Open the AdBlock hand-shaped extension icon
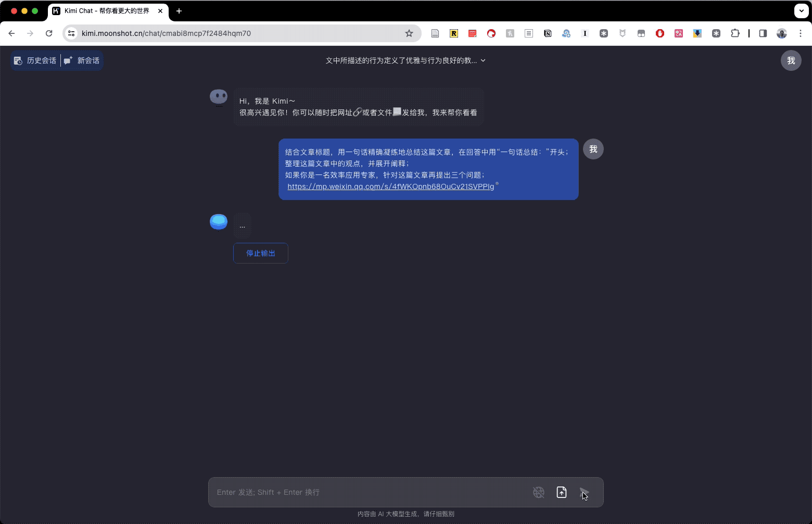The image size is (812, 524). 660,33
